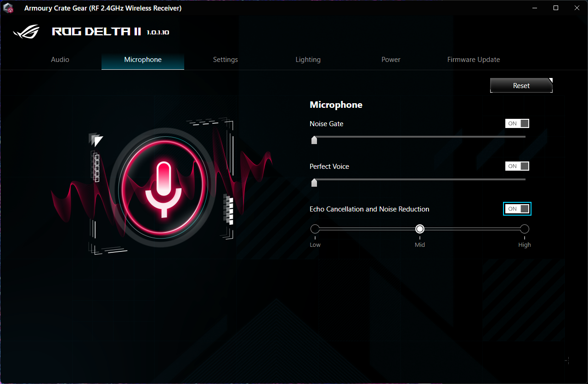Viewport: 588px width, 384px height.
Task: Click the Noise Gate slider handle
Action: (314, 140)
